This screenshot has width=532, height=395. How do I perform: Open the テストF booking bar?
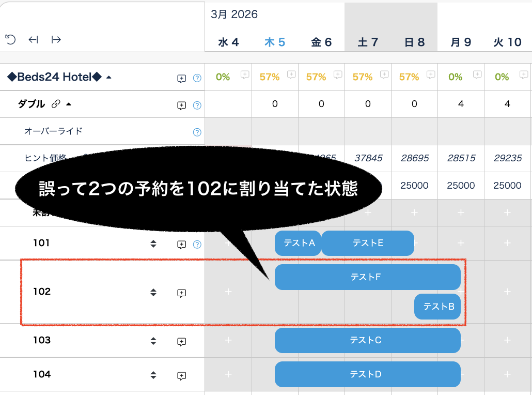point(367,277)
